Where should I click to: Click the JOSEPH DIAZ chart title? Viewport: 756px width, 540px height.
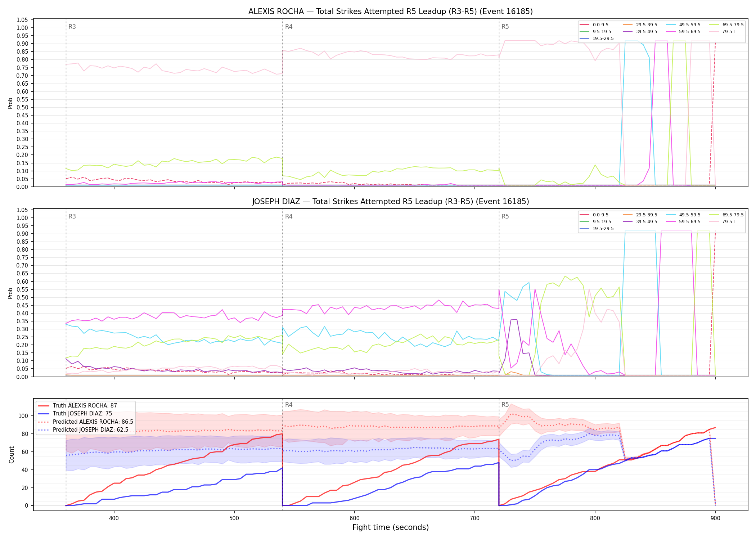(390, 202)
